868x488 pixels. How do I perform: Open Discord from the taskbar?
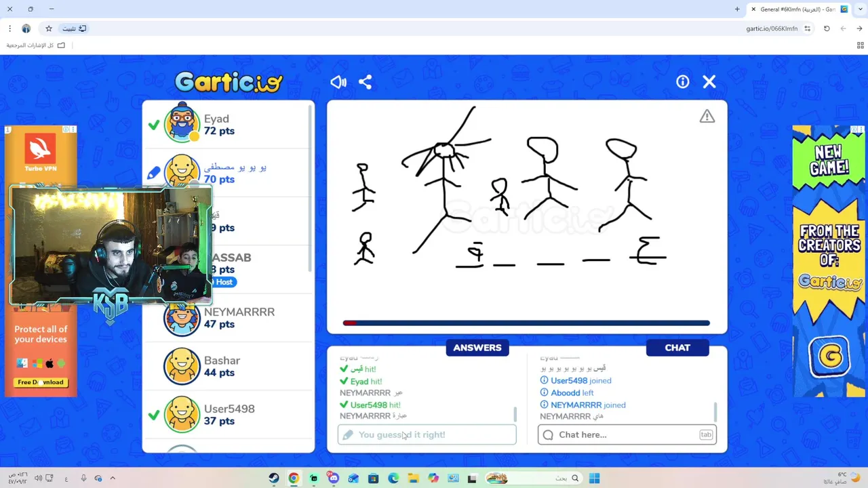(333, 478)
